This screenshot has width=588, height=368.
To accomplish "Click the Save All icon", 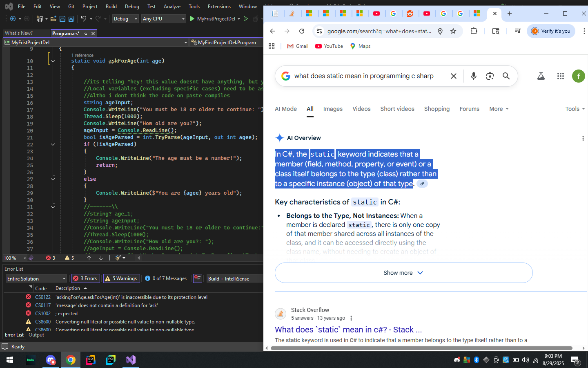I will coord(71,19).
